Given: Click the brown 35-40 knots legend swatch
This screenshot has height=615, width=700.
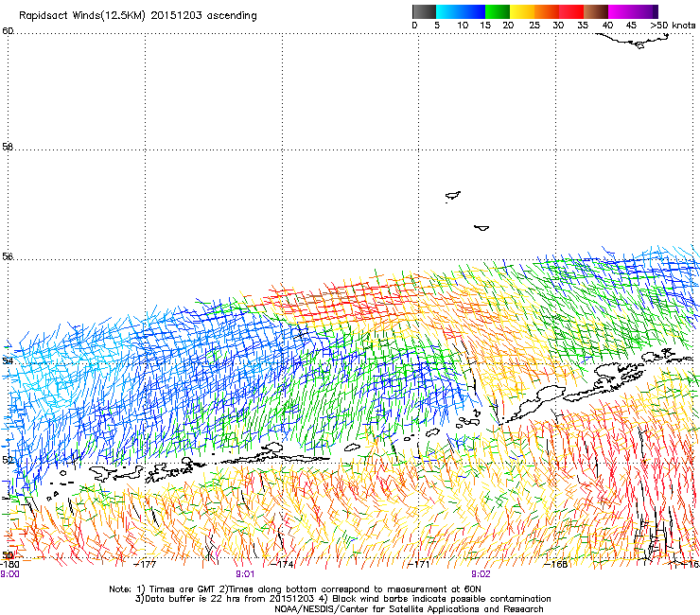Looking at the screenshot, I should pyautogui.click(x=596, y=11).
